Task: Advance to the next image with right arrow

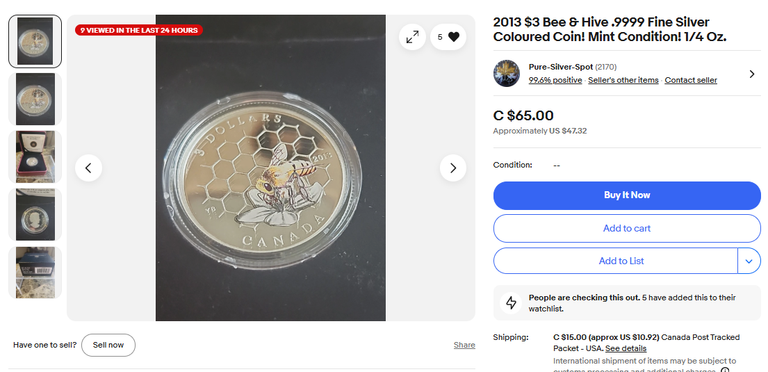Action: 453,168
